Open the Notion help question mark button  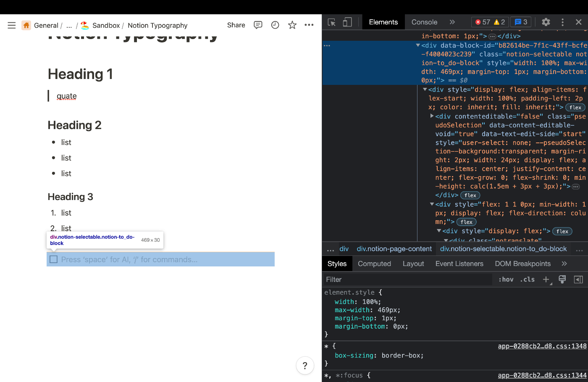click(x=305, y=366)
